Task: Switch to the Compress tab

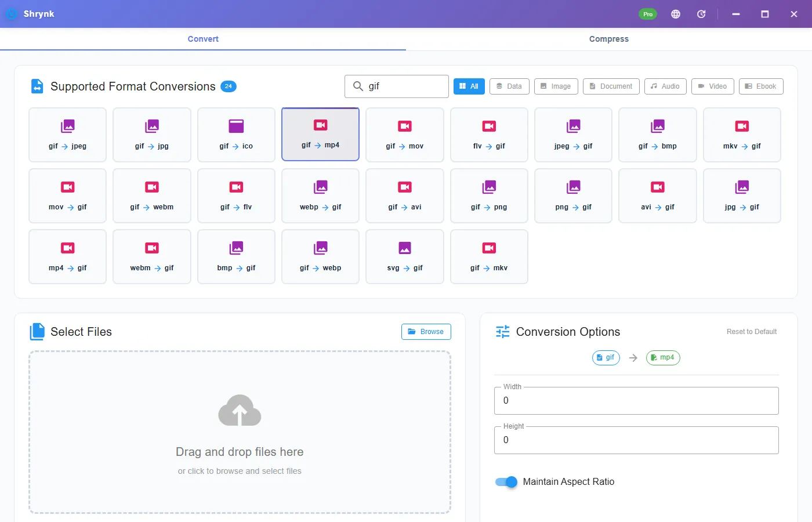Action: coord(609,39)
